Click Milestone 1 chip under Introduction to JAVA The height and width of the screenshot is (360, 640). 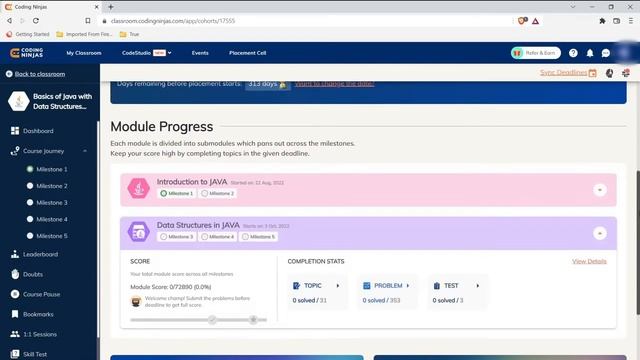(x=176, y=193)
